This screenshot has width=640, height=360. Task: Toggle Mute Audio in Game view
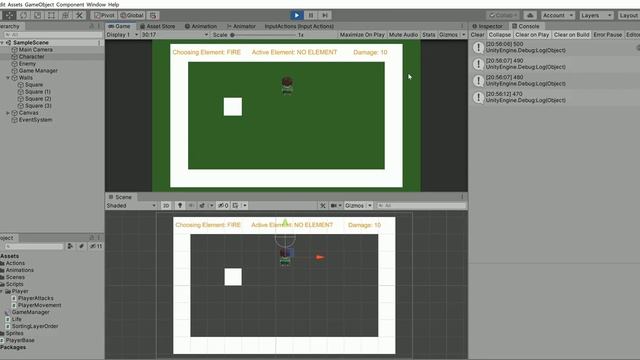coord(403,35)
